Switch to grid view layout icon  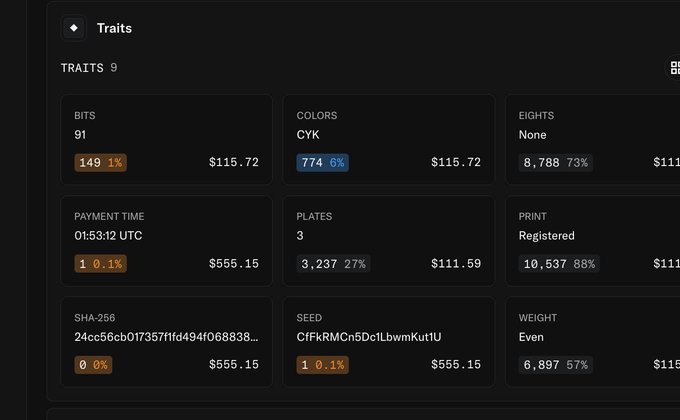(x=674, y=68)
